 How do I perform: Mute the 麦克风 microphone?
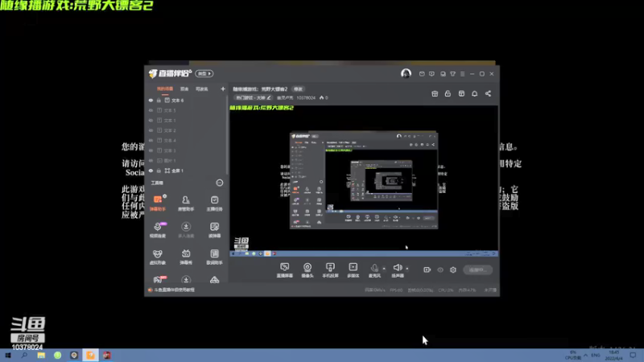(x=374, y=270)
